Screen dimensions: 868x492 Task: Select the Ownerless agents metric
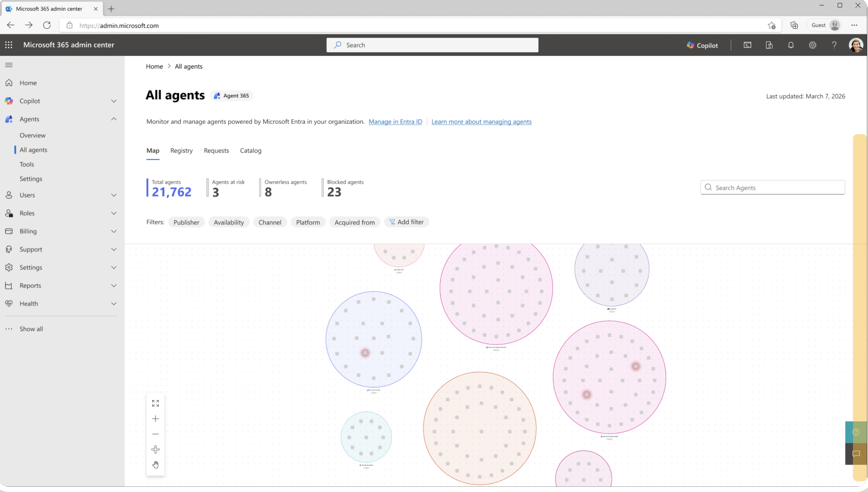pos(283,188)
